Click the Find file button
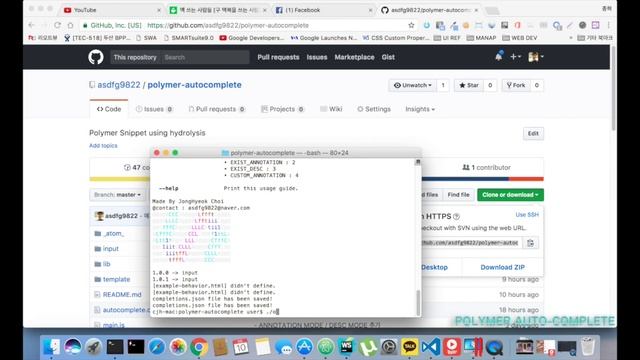Screen dimensions: 640x360 click(458, 195)
